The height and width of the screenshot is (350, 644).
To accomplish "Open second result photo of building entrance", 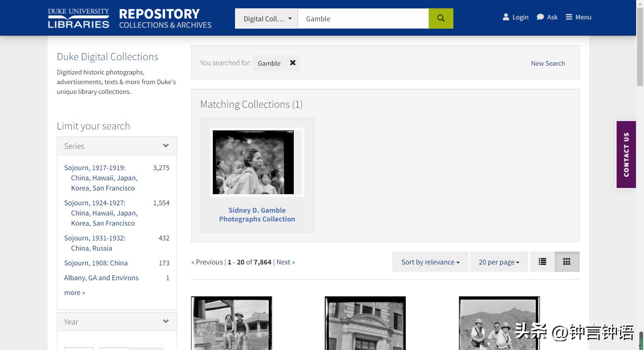I will (365, 323).
